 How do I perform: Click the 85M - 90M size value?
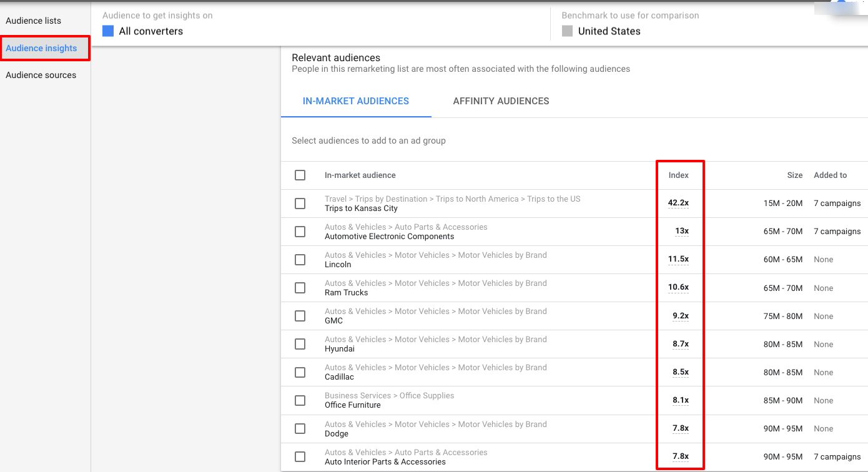point(783,401)
